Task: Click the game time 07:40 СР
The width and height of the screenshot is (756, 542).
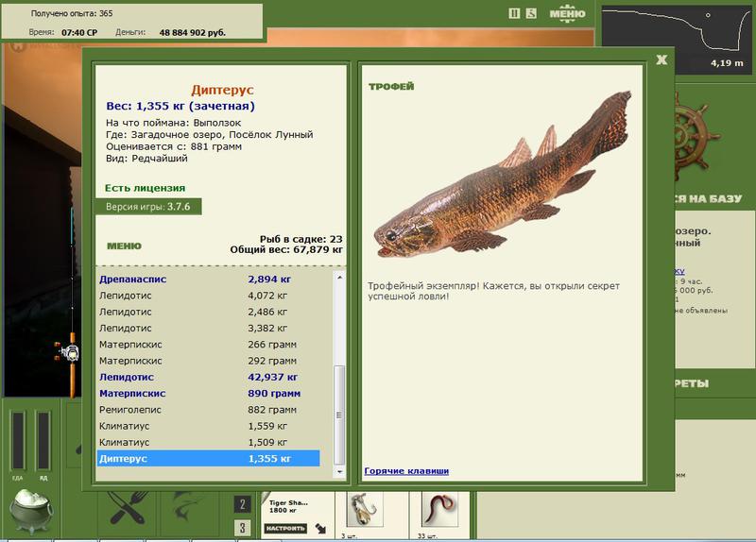Action: 79,33
